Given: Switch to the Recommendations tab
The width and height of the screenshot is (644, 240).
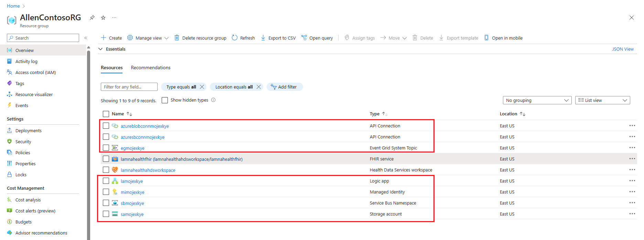Looking at the screenshot, I should click(151, 67).
